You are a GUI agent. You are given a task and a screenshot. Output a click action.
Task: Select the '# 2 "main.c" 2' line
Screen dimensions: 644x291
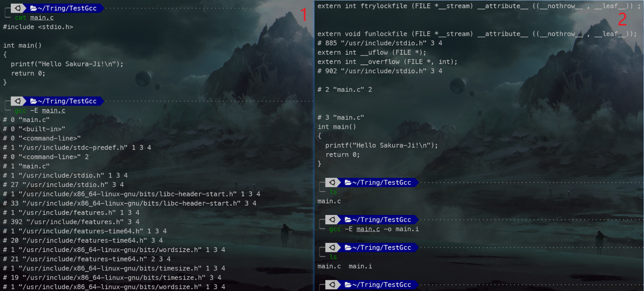(345, 90)
